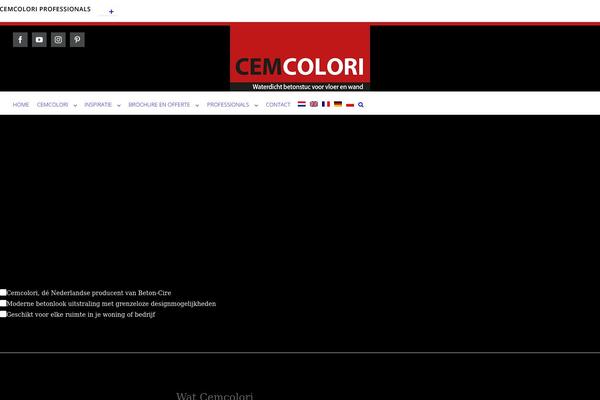Click the 'Wat Cemcolori' heading

[215, 396]
